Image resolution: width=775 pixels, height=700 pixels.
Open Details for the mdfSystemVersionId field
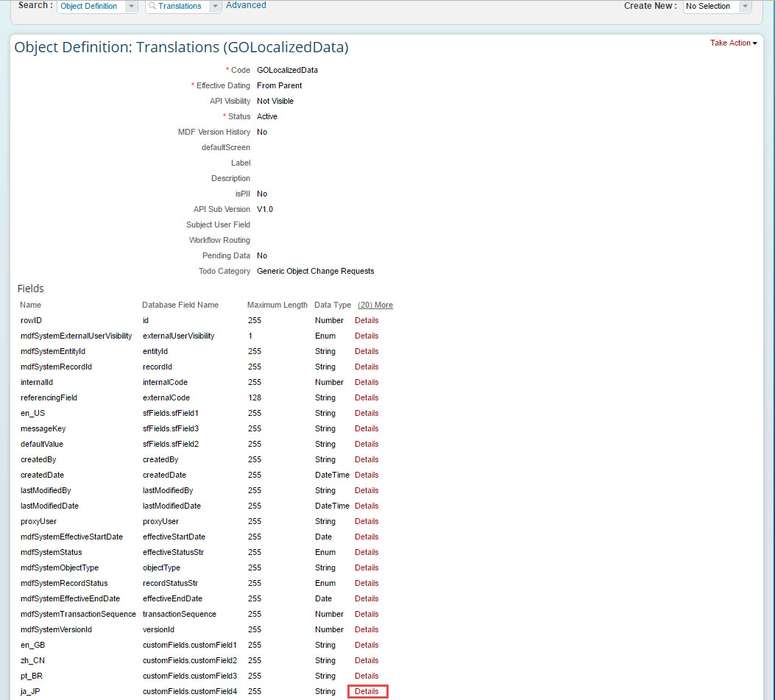(367, 630)
